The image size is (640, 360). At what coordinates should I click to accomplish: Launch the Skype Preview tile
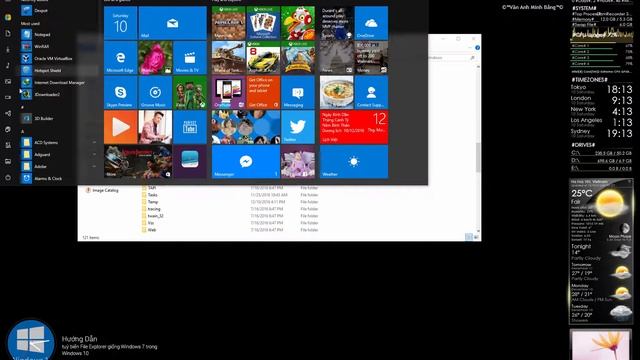tap(120, 92)
